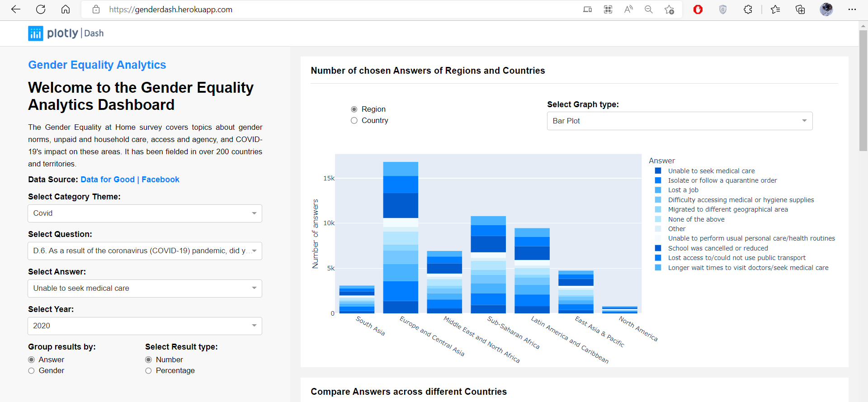Screen dimensions: 868x402
Task: Expand the Select Graph type dropdown
Action: pyautogui.click(x=679, y=121)
